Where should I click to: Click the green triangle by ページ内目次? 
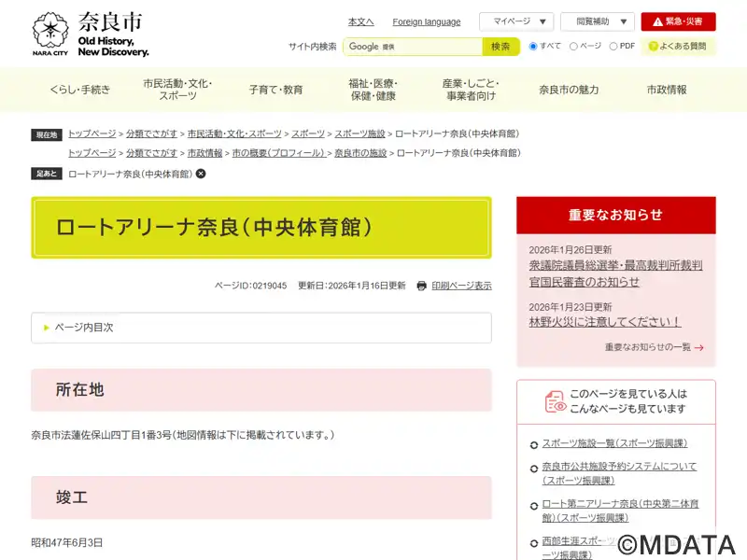[x=46, y=328]
